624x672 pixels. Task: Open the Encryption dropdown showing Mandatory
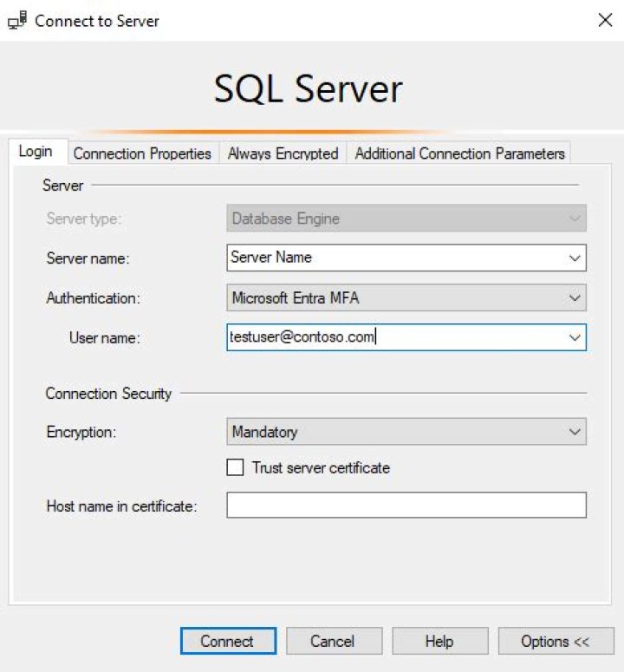point(406,431)
